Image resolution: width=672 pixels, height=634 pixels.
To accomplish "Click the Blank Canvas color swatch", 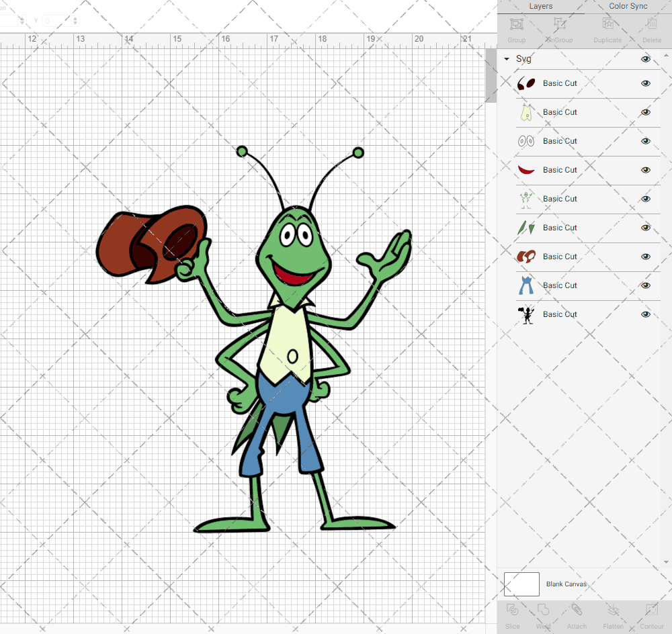I will (x=521, y=584).
